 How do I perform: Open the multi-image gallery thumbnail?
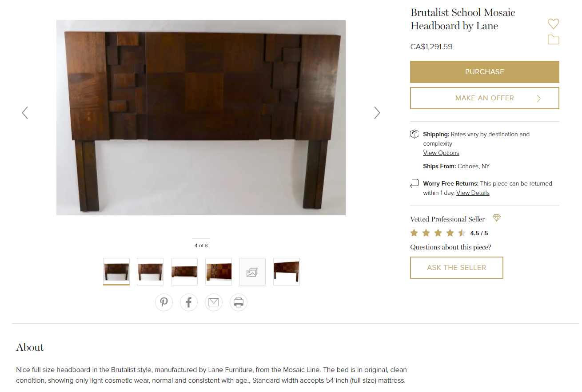(x=252, y=271)
